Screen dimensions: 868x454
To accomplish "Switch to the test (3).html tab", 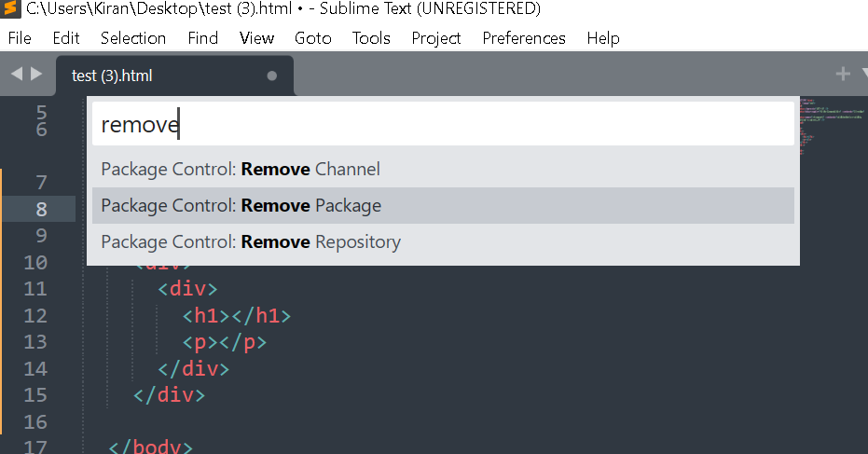I will (x=112, y=76).
